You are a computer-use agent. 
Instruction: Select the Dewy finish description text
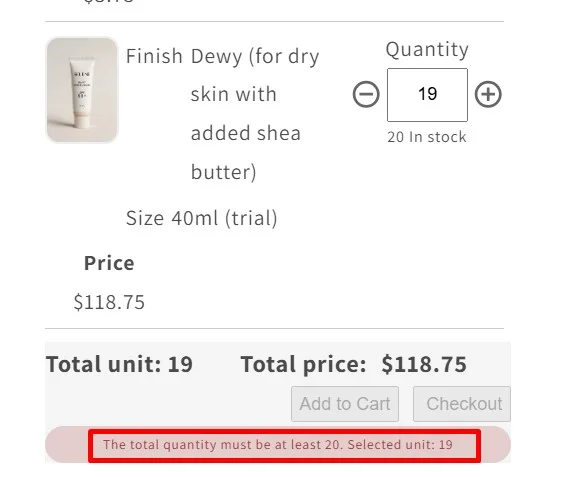click(x=255, y=114)
